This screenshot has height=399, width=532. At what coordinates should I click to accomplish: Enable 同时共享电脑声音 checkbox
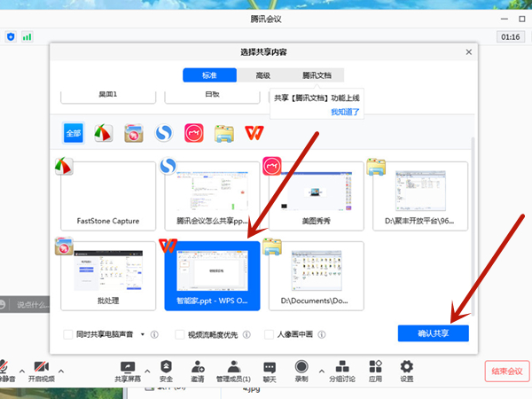pyautogui.click(x=68, y=334)
